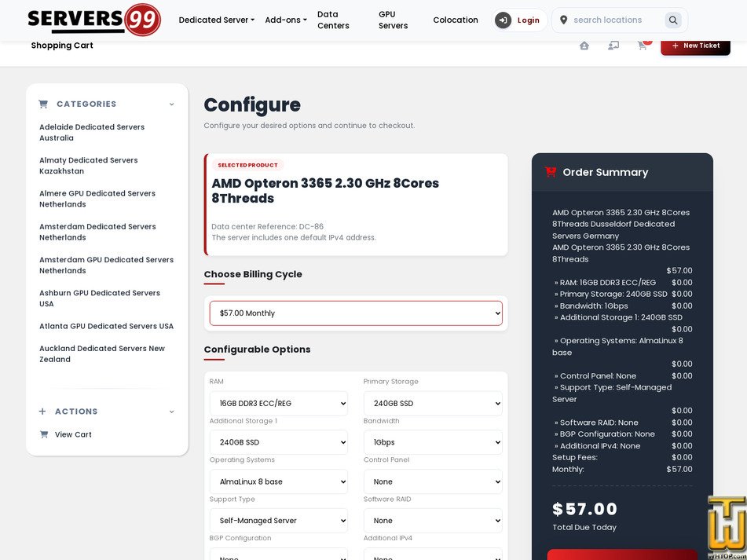Click the New Ticket button
Image resolution: width=747 pixels, height=560 pixels.
[695, 46]
